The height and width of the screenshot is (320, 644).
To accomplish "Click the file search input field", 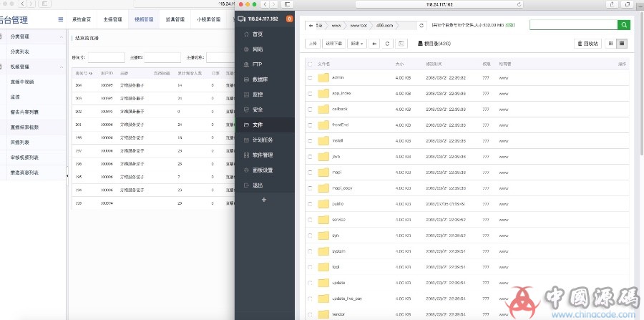I will 574,25.
